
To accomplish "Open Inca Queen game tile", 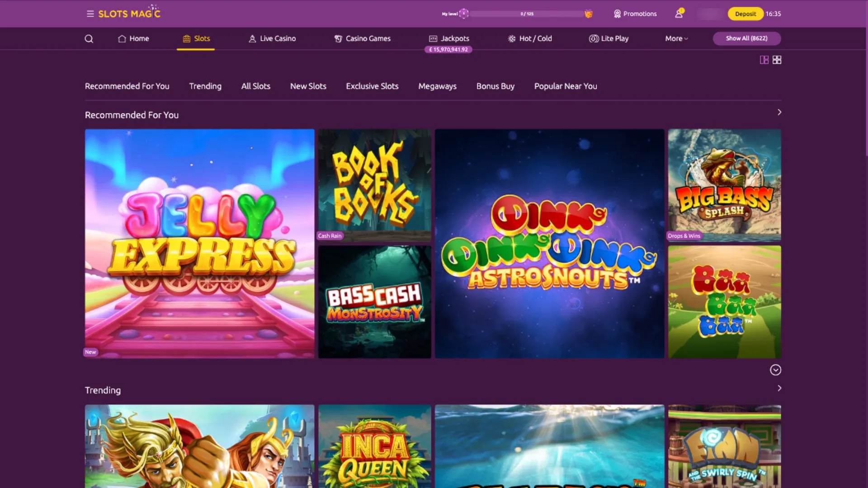I will click(x=374, y=446).
